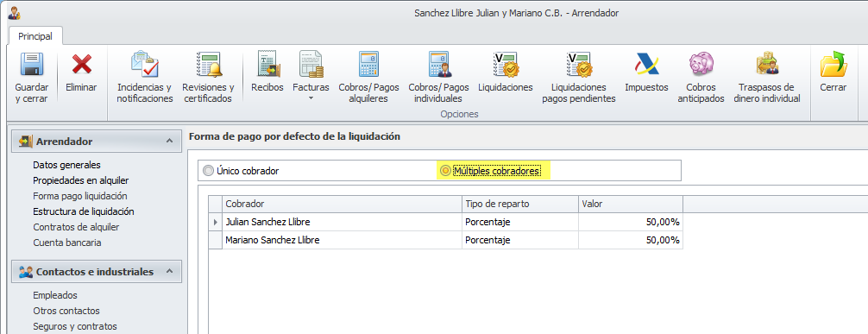Open Liquidaciones pagos pendientes

coord(579,78)
